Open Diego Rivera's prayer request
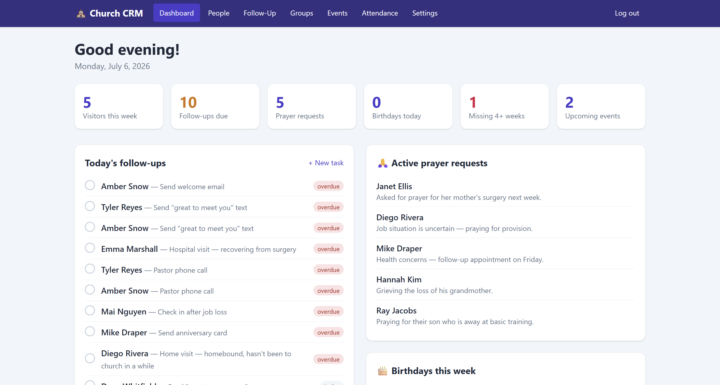The height and width of the screenshot is (385, 720). click(505, 222)
